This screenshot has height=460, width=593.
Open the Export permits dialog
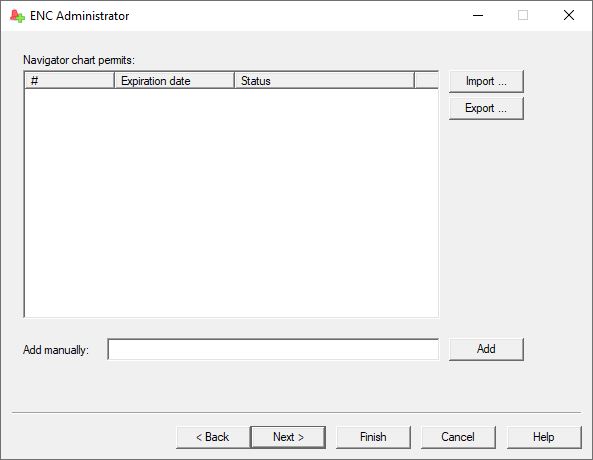[x=486, y=108]
